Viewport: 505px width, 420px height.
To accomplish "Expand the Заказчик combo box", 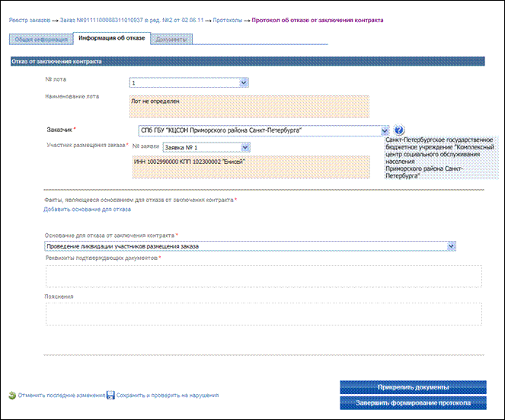I will 264,130.
